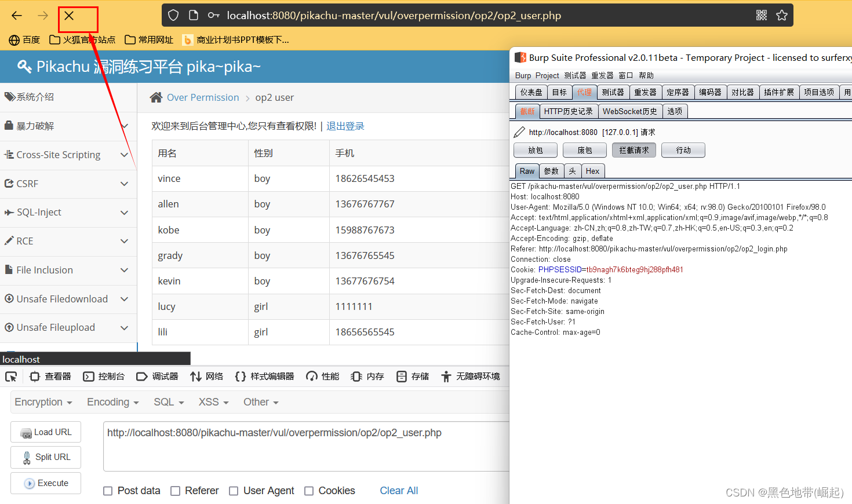Click the Burp Suite logo icon in title bar
Viewport: 852px width, 504px height.
pyautogui.click(x=520, y=57)
